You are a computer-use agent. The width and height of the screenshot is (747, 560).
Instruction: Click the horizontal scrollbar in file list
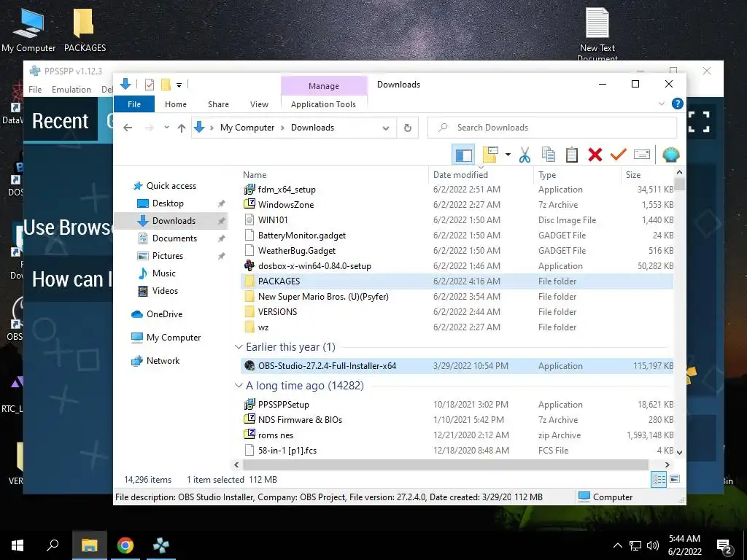(445, 464)
